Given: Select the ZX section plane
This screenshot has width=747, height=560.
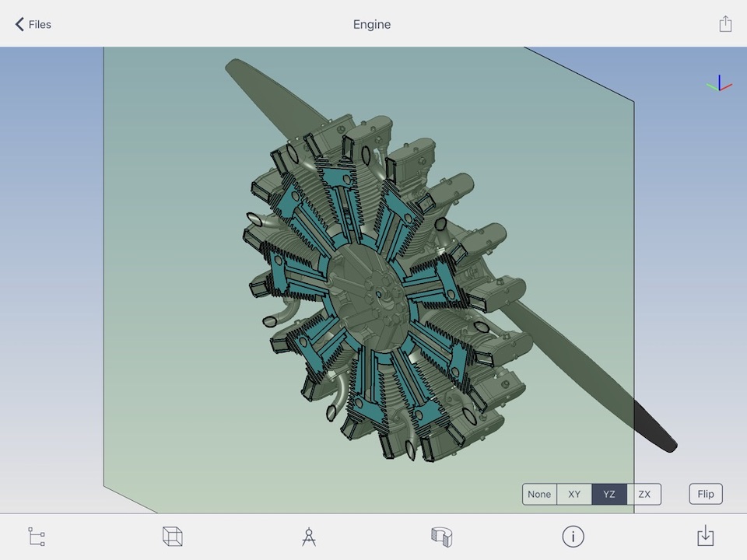Looking at the screenshot, I should [644, 495].
